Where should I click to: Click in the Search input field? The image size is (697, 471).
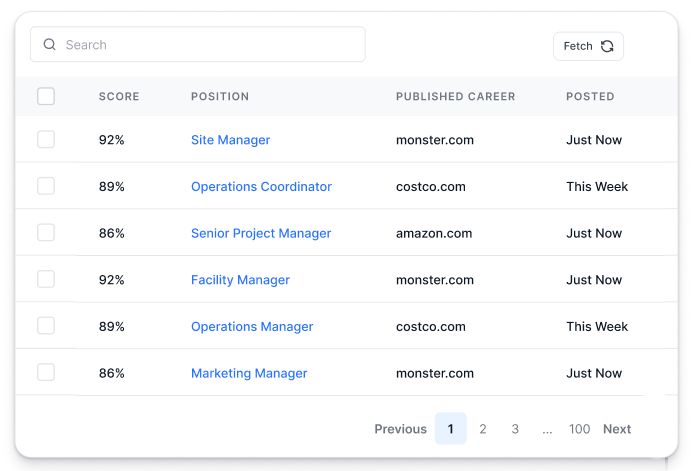(210, 45)
